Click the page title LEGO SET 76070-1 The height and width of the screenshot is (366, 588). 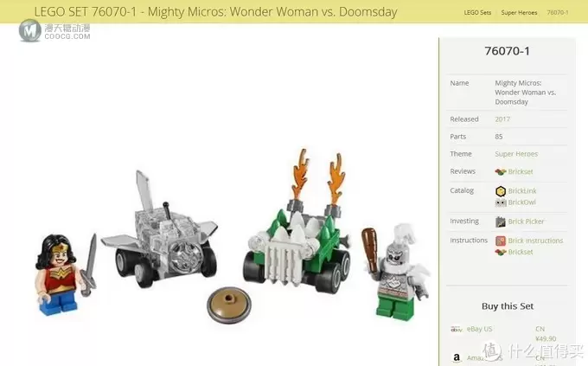pos(215,11)
